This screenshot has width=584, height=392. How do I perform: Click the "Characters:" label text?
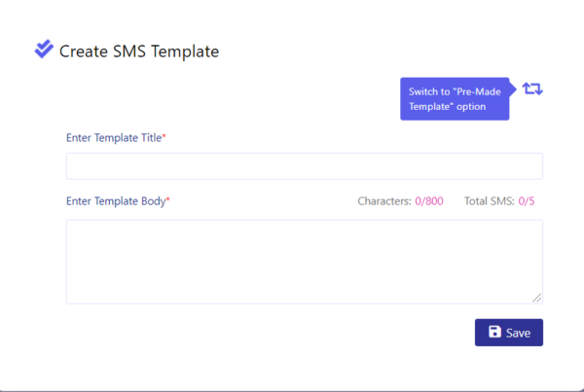[384, 201]
